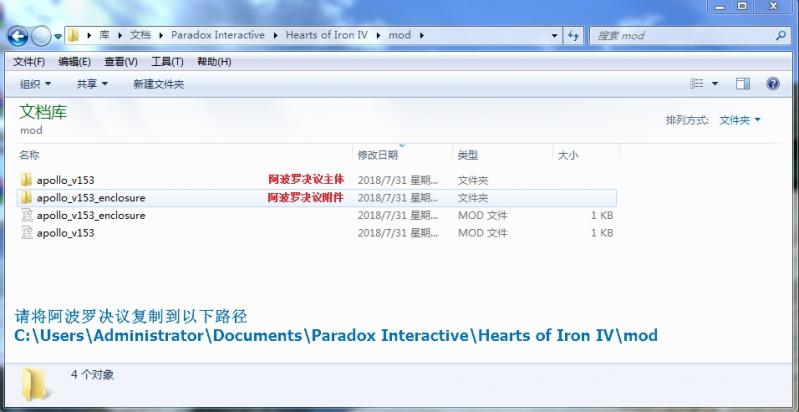Select the 文档 breadcrumb segment
This screenshot has height=412, width=799.
140,36
